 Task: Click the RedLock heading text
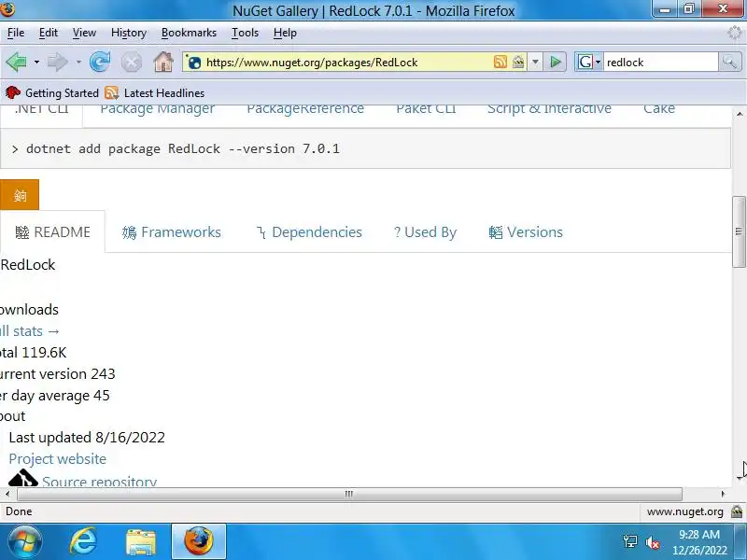tap(28, 265)
